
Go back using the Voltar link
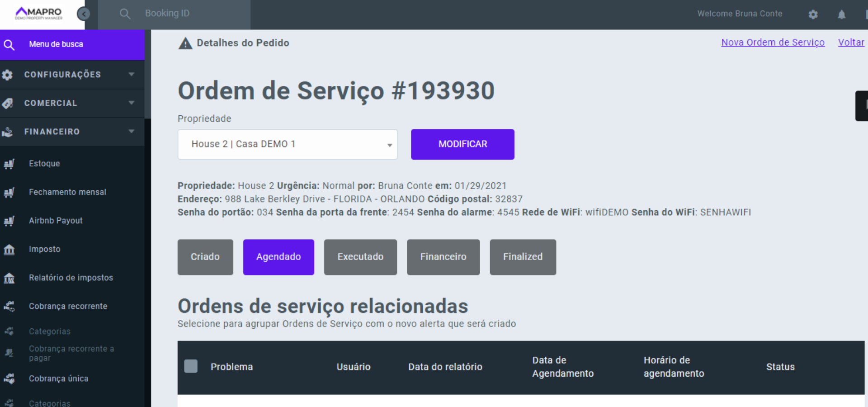(851, 43)
